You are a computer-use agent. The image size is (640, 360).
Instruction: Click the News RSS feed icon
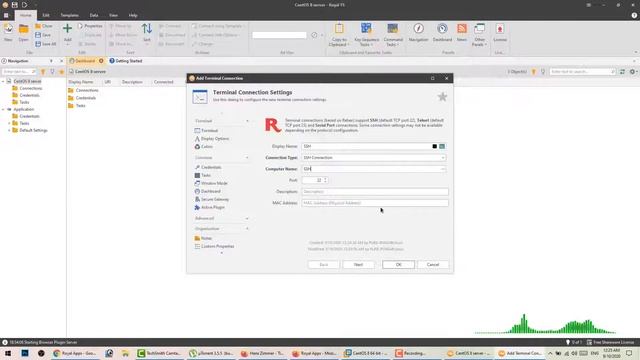click(462, 29)
